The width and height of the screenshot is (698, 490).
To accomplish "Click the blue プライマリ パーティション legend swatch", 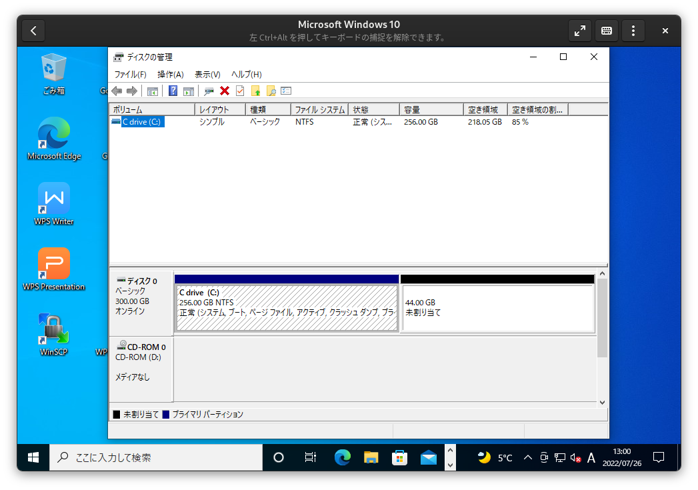I will click(x=166, y=414).
